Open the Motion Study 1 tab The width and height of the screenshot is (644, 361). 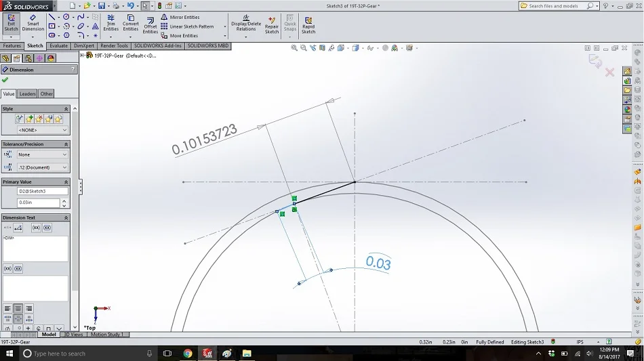click(x=107, y=335)
